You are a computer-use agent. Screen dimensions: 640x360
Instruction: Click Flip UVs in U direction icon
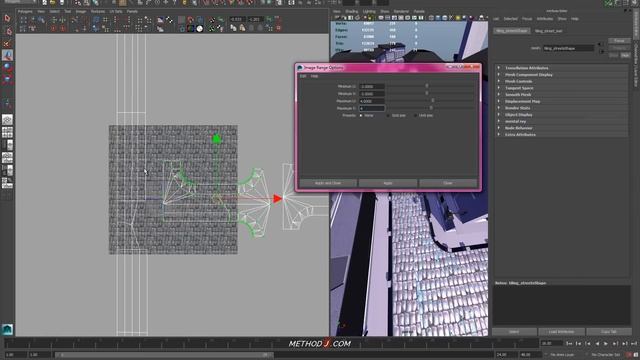pyautogui.click(x=53, y=20)
